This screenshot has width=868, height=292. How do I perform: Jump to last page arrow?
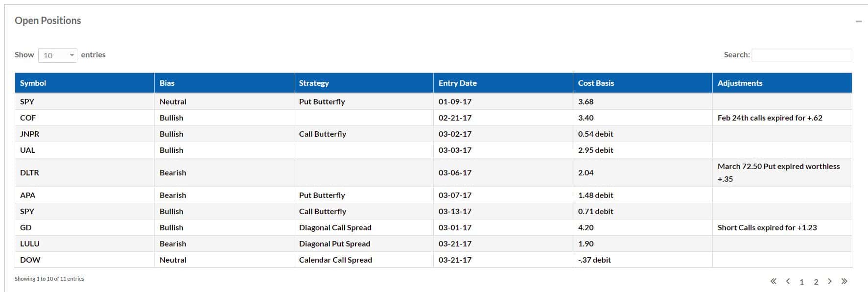[844, 281]
